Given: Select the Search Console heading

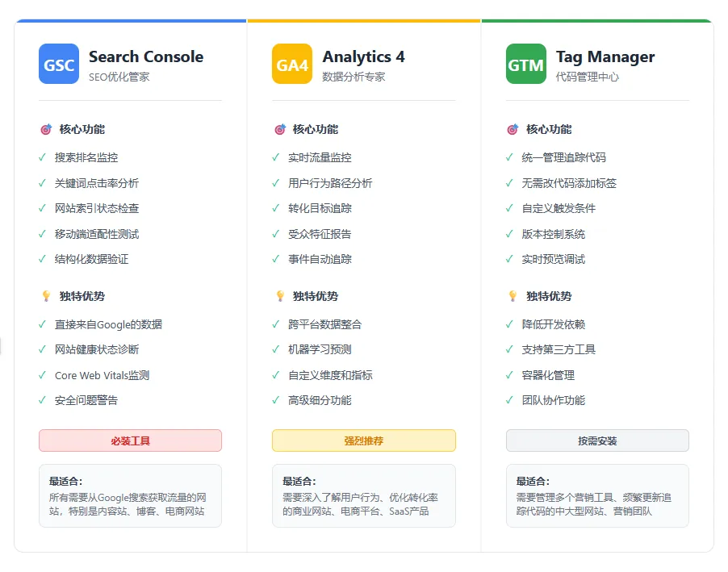Looking at the screenshot, I should click(x=146, y=56).
